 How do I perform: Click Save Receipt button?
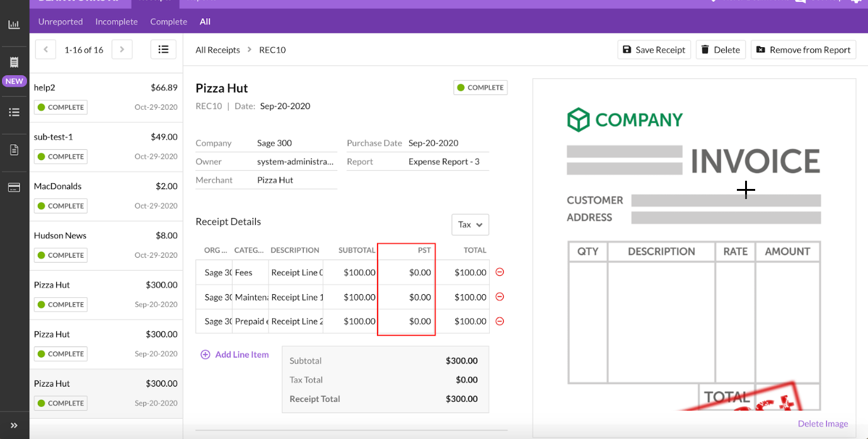pos(654,50)
